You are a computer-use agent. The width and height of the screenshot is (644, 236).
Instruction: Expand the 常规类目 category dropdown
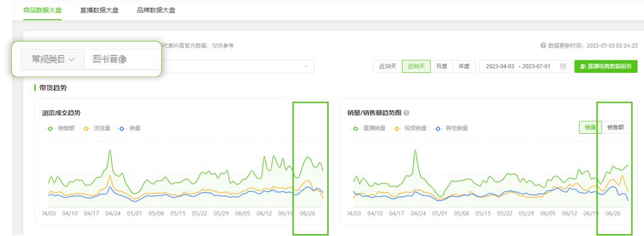pyautogui.click(x=52, y=59)
